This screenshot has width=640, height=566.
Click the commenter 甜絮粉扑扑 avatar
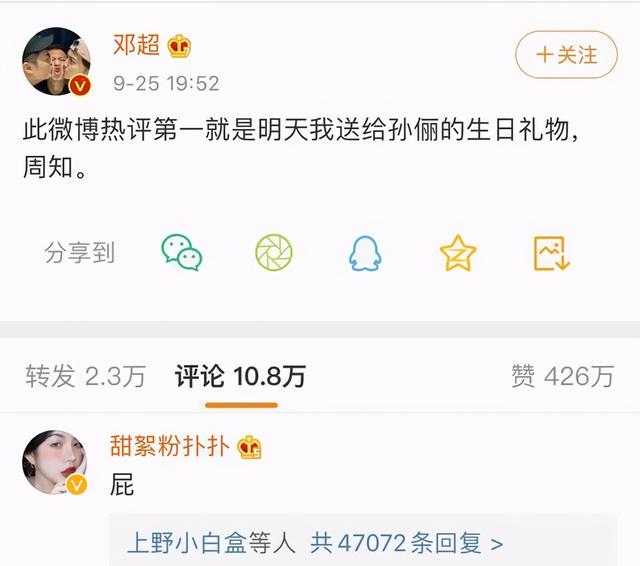[55, 462]
